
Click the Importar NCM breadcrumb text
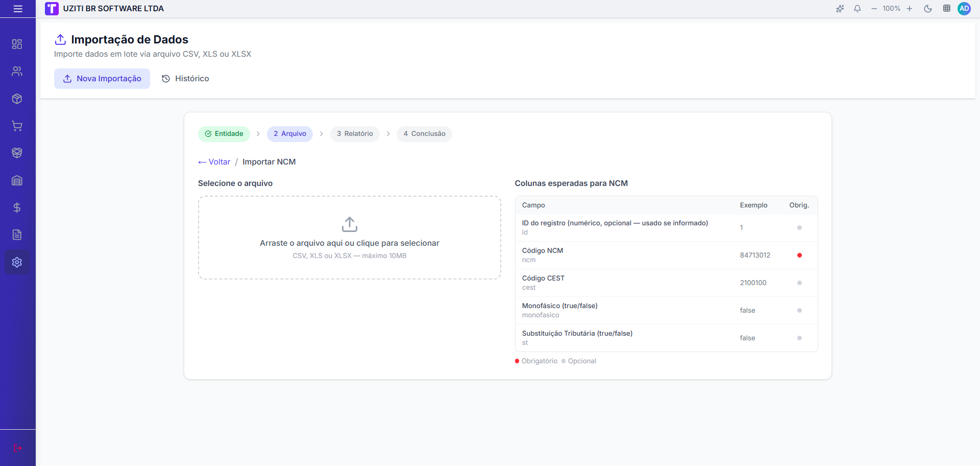coord(269,162)
